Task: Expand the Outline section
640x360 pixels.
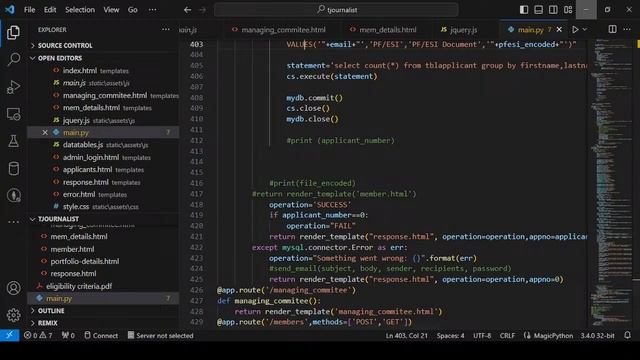Action: pos(103,311)
